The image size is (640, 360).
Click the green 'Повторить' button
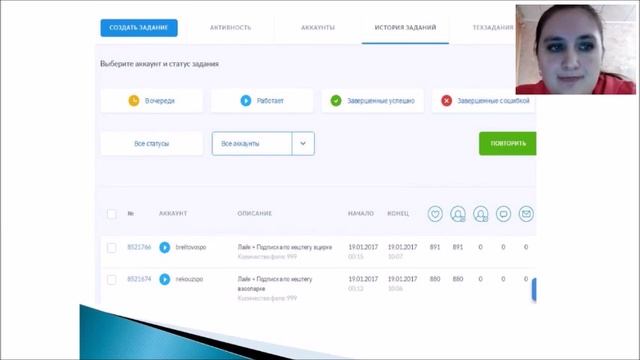(x=508, y=144)
